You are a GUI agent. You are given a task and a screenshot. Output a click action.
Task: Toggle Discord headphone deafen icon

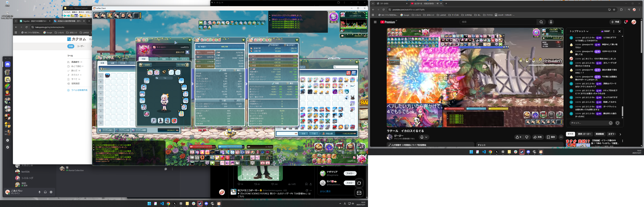coord(45,192)
